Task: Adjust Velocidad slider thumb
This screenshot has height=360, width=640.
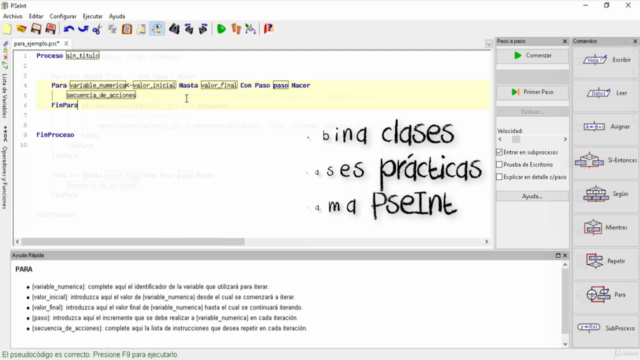Action: [516, 139]
